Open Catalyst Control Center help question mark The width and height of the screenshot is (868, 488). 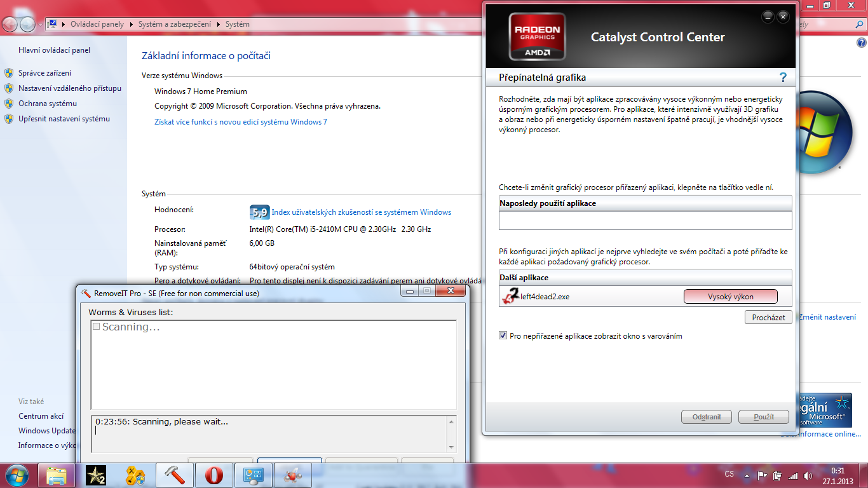tap(783, 78)
